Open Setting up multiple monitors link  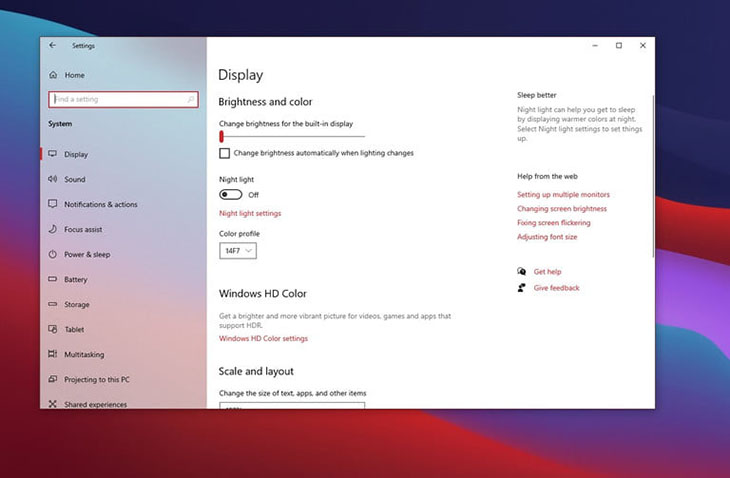point(563,195)
